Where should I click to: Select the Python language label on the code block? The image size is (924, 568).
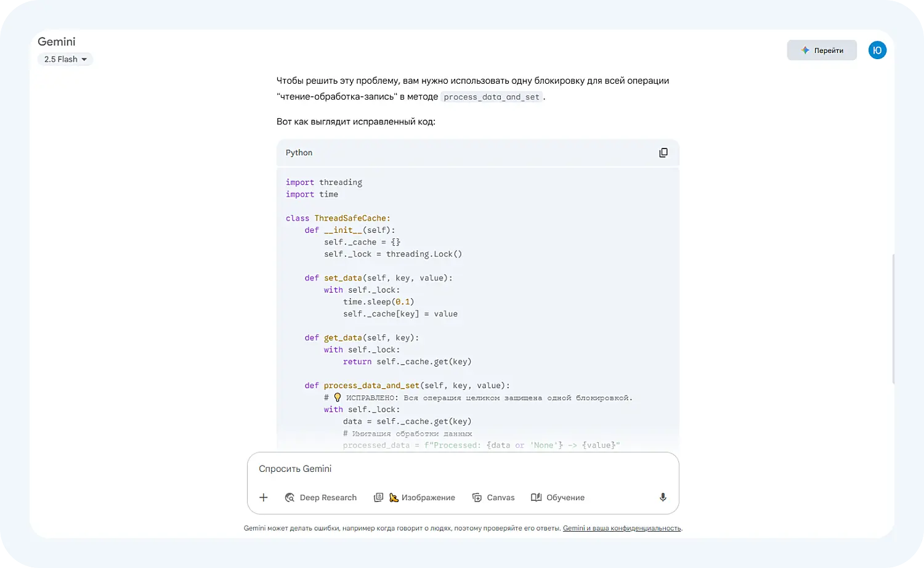[299, 152]
